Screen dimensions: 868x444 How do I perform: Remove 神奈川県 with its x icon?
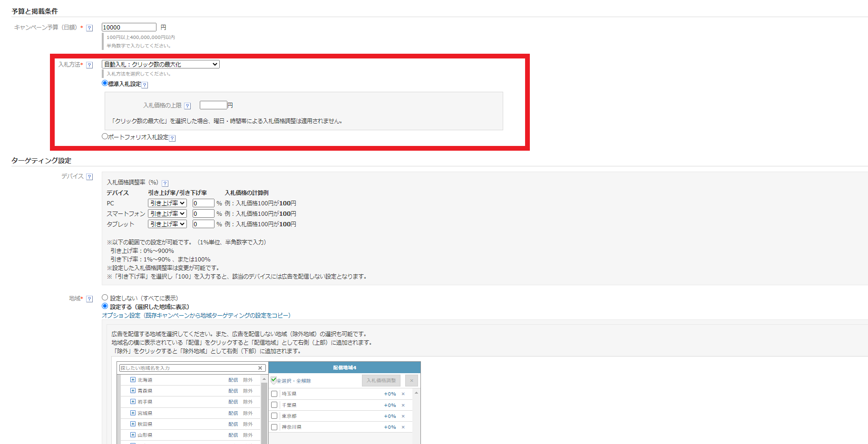tap(403, 427)
